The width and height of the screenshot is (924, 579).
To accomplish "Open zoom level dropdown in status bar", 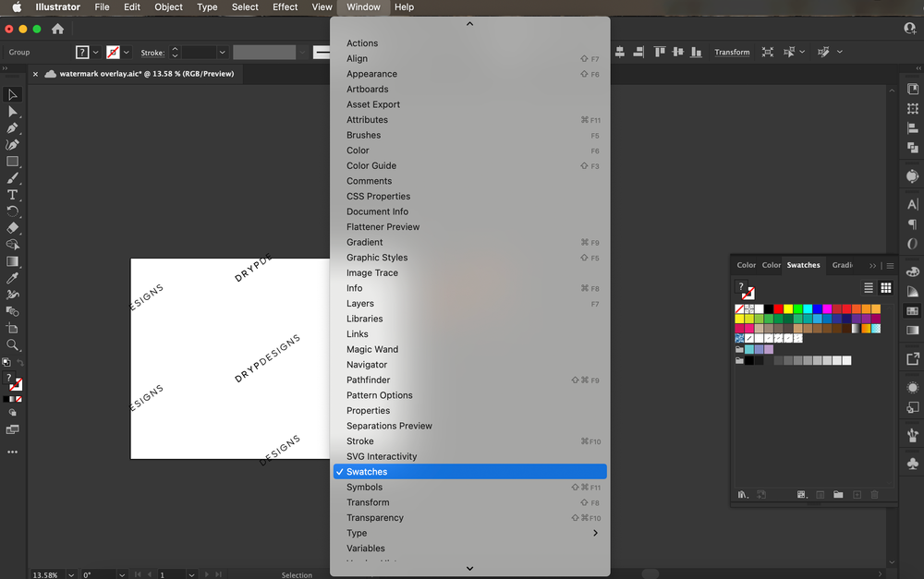I will click(71, 575).
